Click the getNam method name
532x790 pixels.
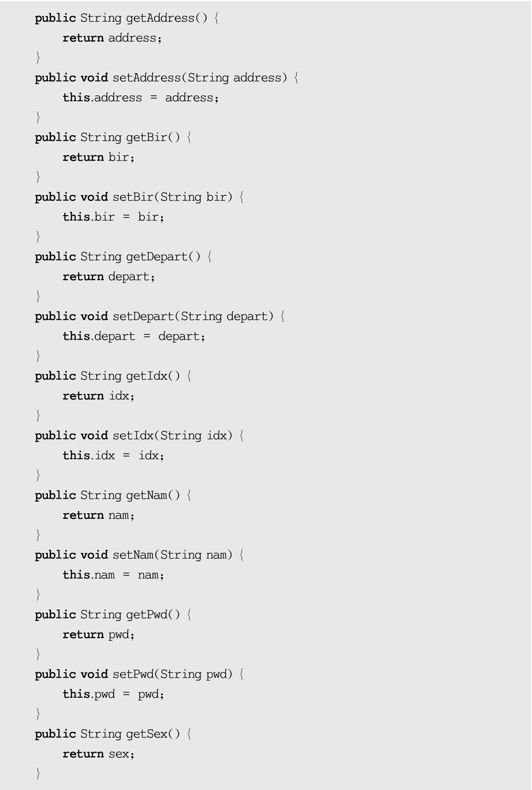(147, 495)
